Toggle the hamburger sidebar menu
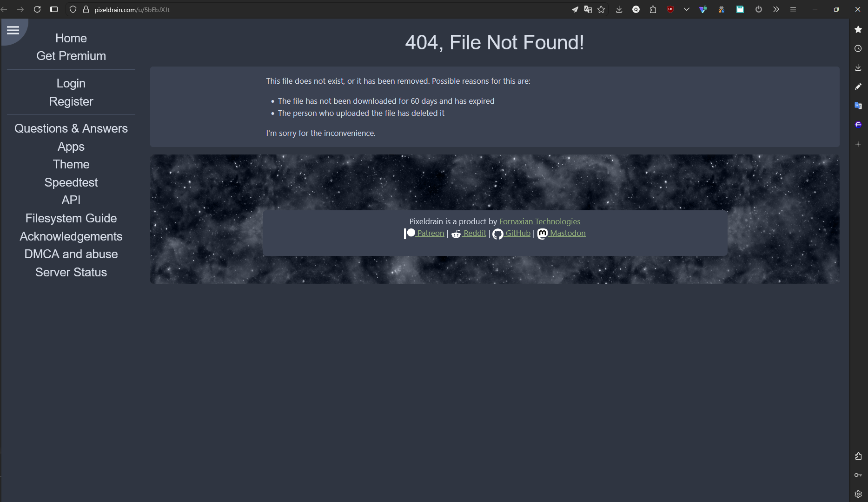Screen dimensions: 868x502 (13, 30)
